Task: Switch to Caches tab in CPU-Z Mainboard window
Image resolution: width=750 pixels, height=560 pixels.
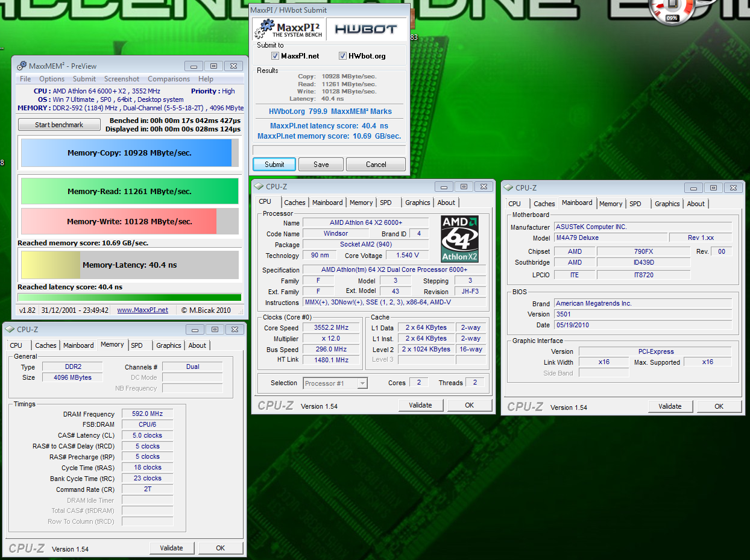Action: (x=544, y=204)
